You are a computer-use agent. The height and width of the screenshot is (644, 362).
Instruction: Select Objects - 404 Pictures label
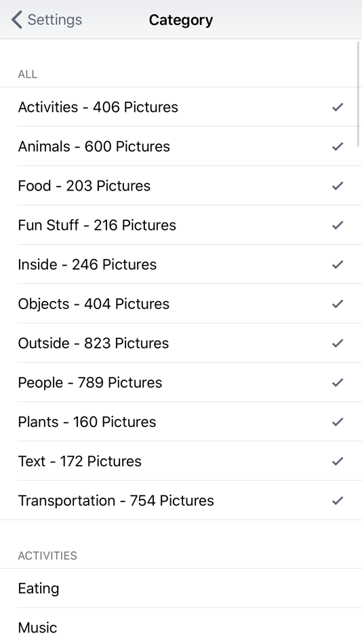(94, 304)
